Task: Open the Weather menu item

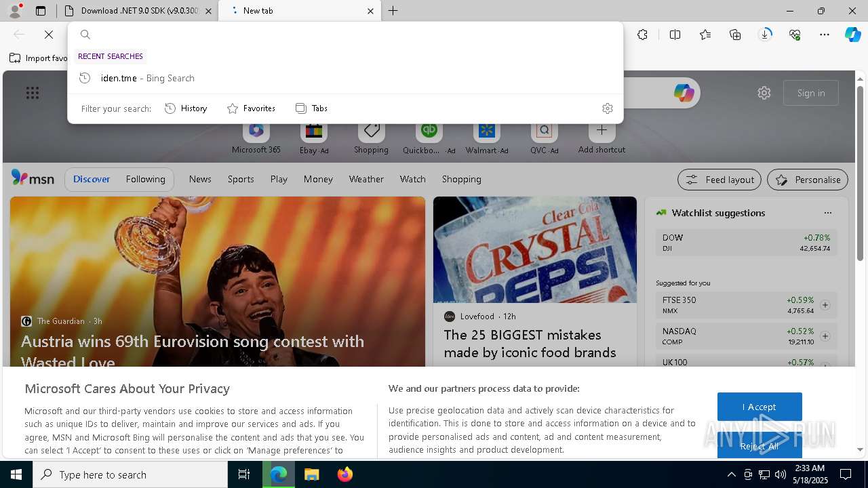Action: pyautogui.click(x=366, y=179)
